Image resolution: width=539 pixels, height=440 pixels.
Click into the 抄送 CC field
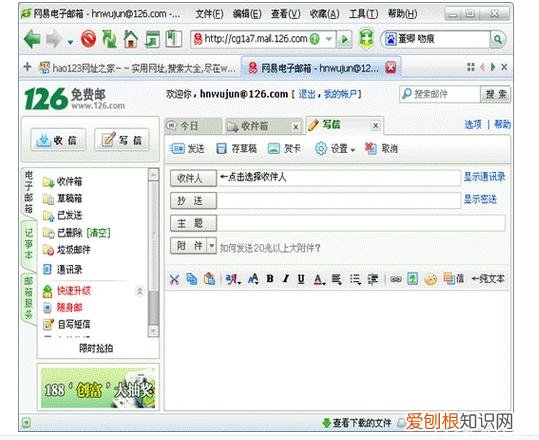[x=339, y=200]
